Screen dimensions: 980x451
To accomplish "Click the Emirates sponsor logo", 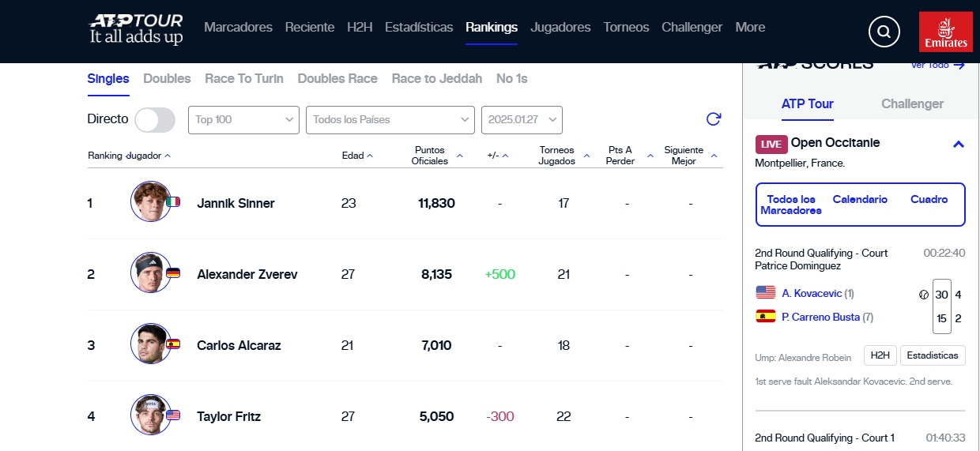I will click(x=946, y=32).
